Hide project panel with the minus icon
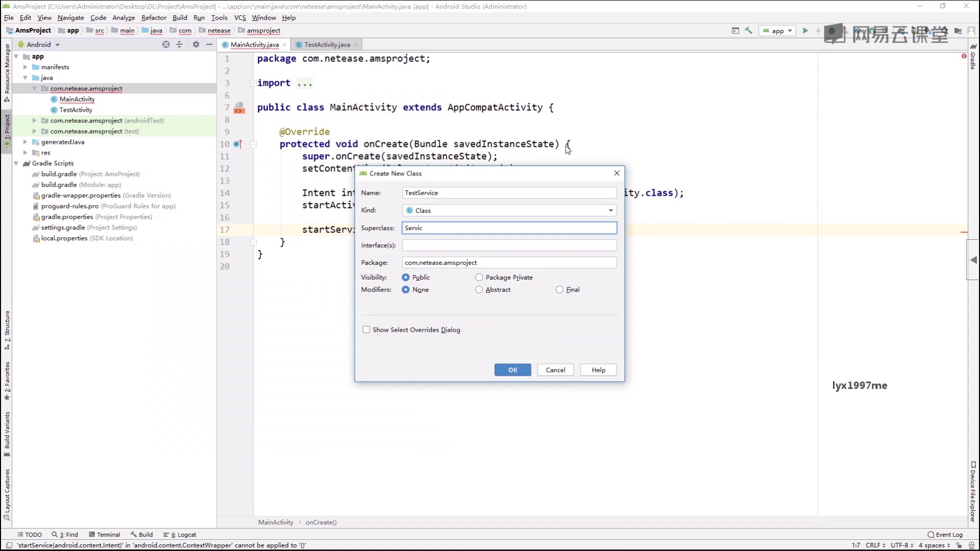The image size is (980, 551). (209, 44)
